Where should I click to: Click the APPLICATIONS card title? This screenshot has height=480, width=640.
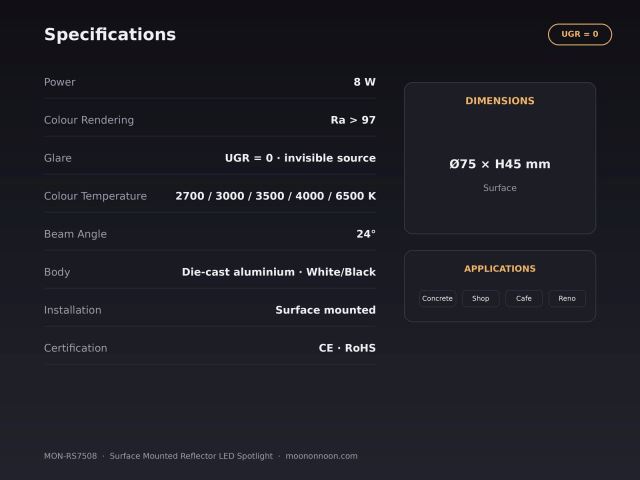500,269
